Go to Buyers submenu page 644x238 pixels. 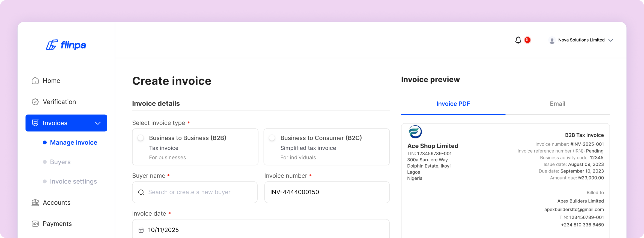click(x=60, y=162)
